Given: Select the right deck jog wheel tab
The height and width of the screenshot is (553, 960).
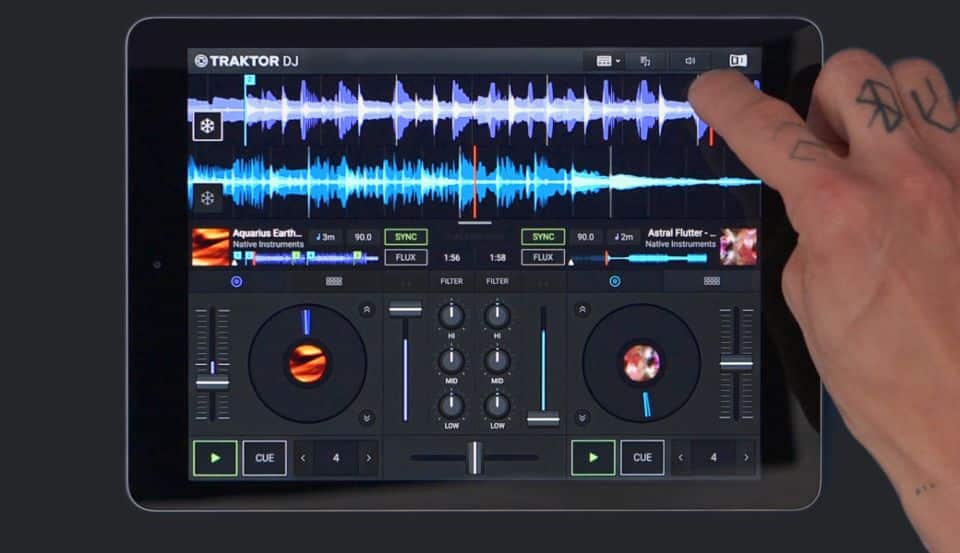Looking at the screenshot, I should (615, 281).
